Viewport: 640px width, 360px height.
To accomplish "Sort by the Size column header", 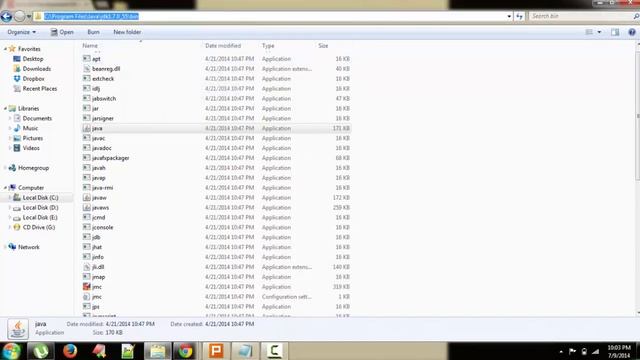I will 323,46.
